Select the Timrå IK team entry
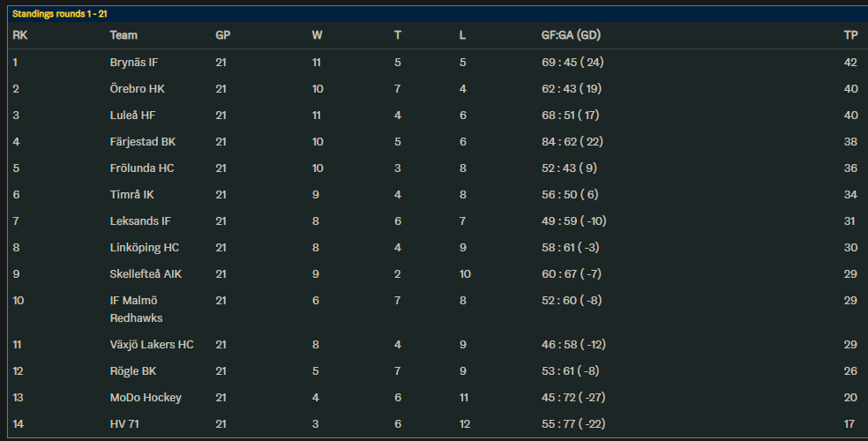The height and width of the screenshot is (441, 868). pyautogui.click(x=132, y=195)
